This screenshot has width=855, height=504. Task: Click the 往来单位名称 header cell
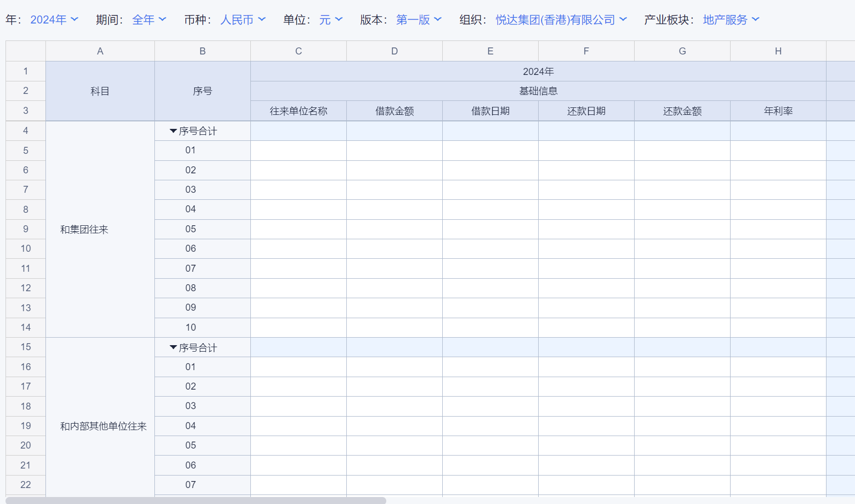pyautogui.click(x=298, y=111)
